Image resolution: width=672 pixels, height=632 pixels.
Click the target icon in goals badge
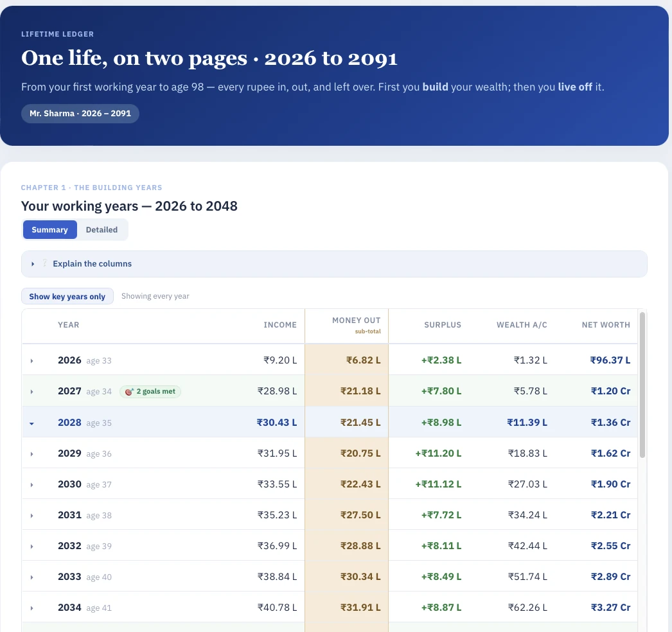[129, 391]
